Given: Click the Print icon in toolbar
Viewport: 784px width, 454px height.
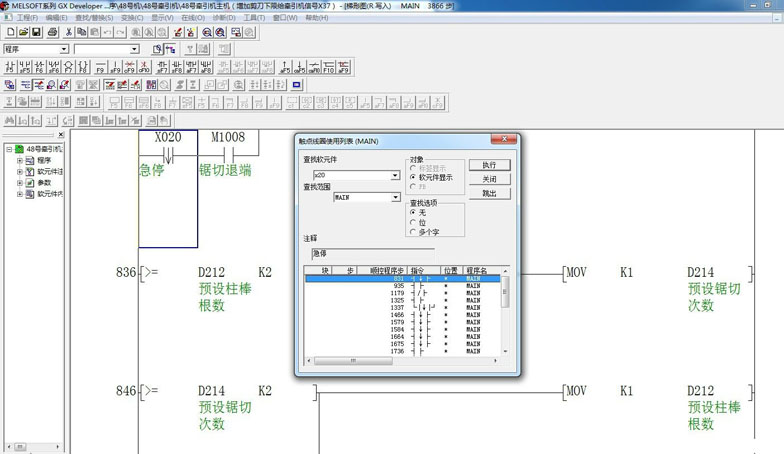Looking at the screenshot, I should click(50, 32).
